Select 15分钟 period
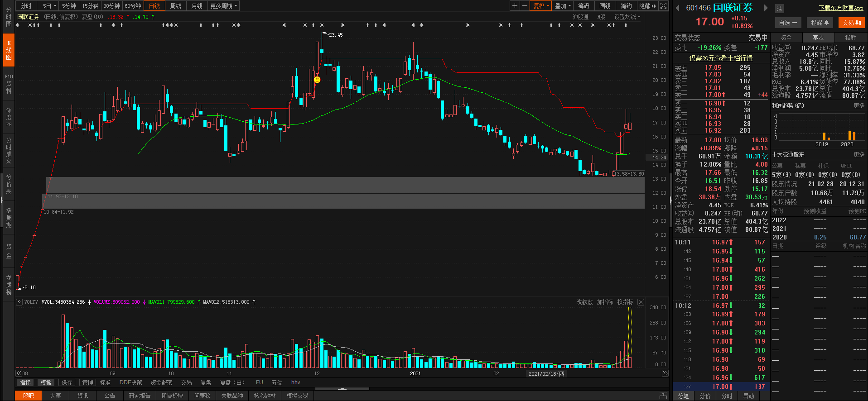The width and height of the screenshot is (868, 401). coord(90,6)
